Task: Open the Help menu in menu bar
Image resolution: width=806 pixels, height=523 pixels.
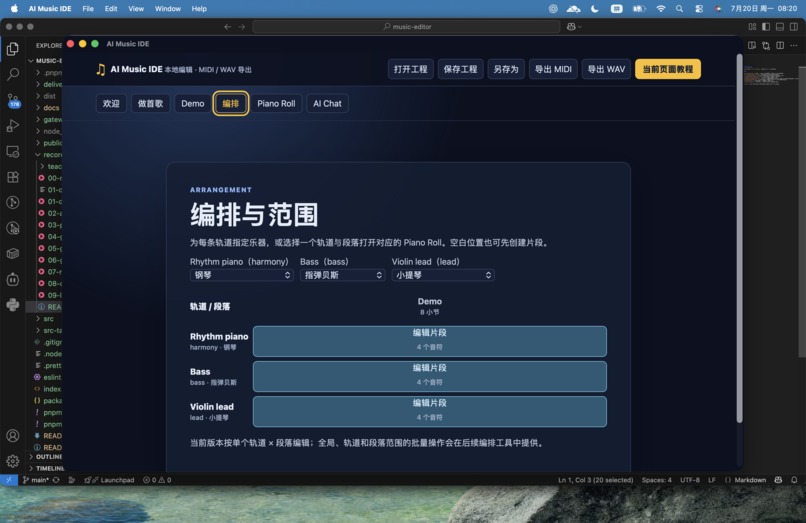Action: click(x=199, y=9)
